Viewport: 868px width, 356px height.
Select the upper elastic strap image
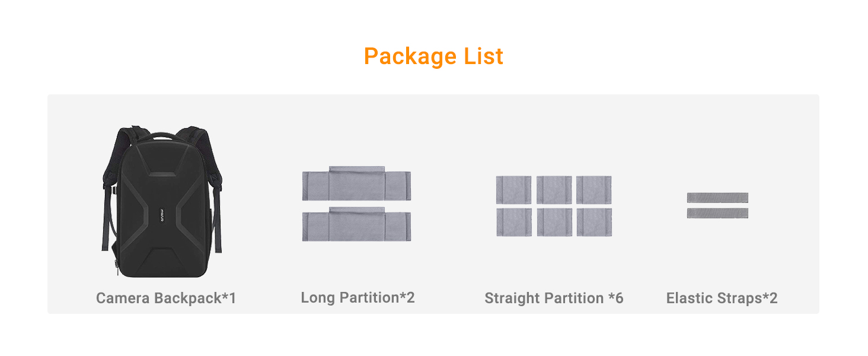pyautogui.click(x=717, y=198)
